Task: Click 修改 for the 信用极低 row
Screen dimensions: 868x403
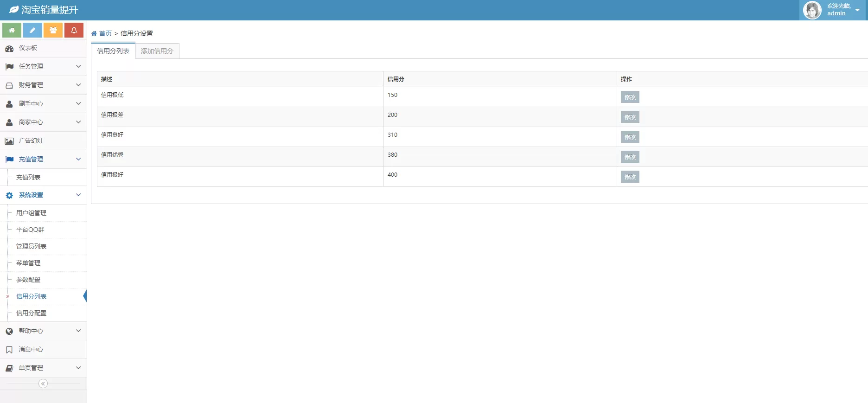Action: [630, 97]
